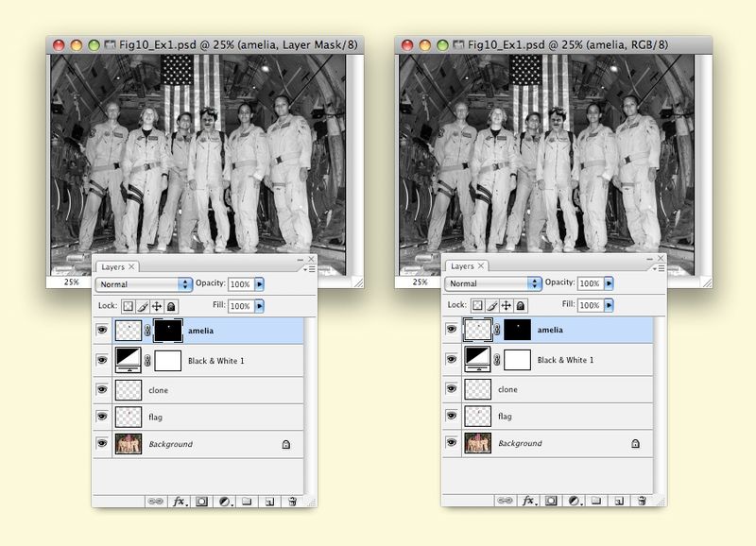Open Fill slider arrow in left Layers panel

pyautogui.click(x=260, y=306)
